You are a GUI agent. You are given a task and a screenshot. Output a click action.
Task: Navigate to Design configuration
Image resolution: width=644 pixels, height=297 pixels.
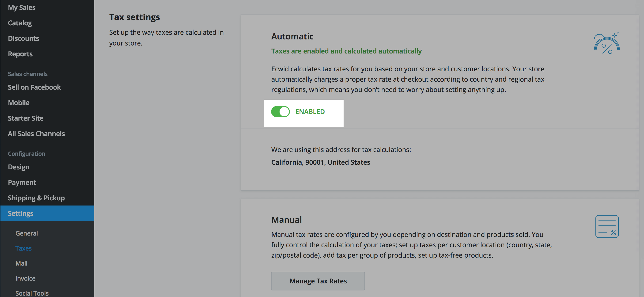(19, 167)
